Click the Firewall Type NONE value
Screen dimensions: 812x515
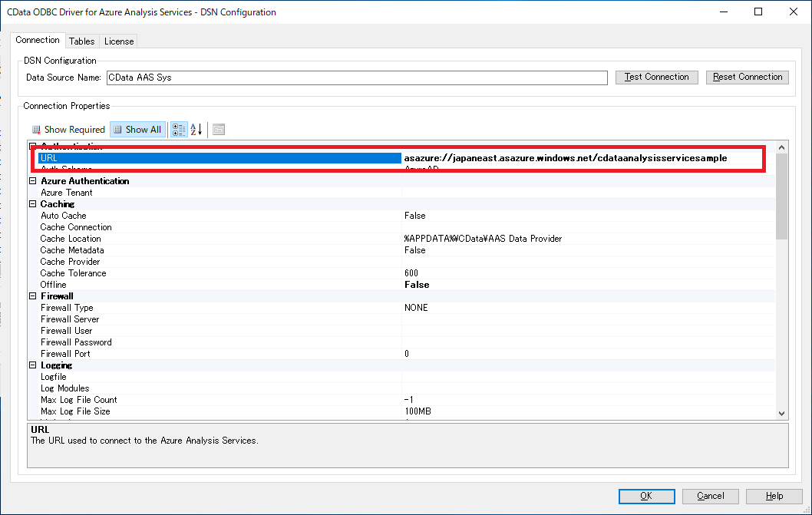pos(416,308)
